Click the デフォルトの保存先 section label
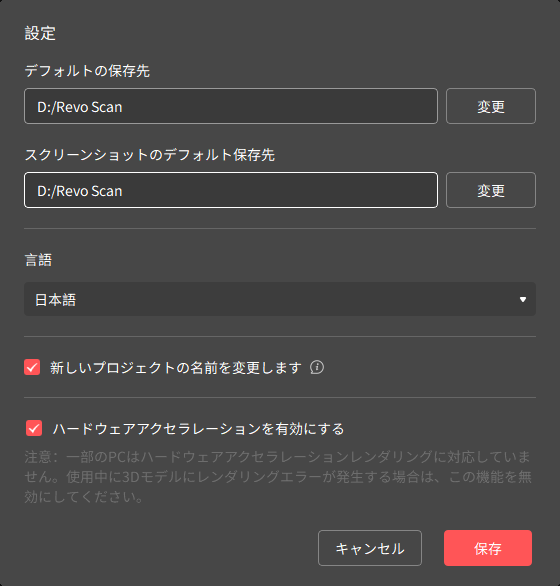560x586 pixels. click(87, 71)
